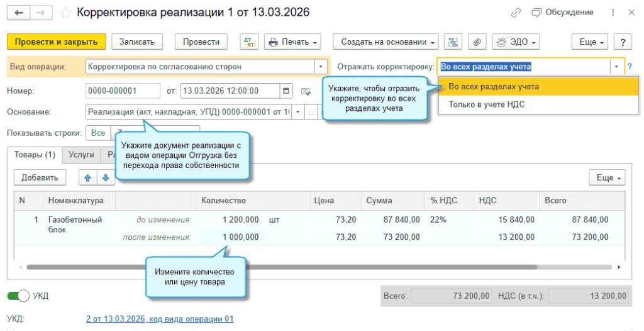Switch to the Услуги tab
Viewport: 644px width, 331px height.
coord(80,154)
